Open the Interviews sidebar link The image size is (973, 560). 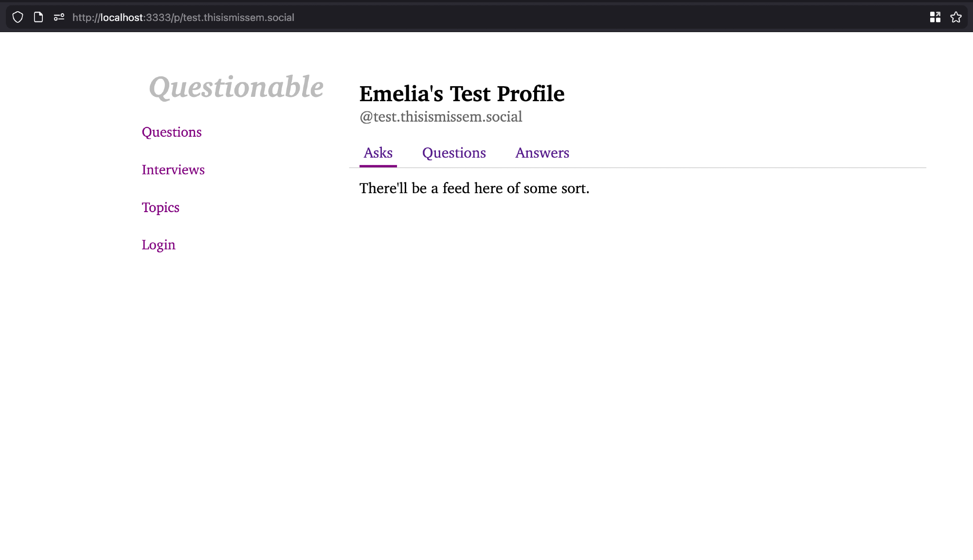[173, 170]
